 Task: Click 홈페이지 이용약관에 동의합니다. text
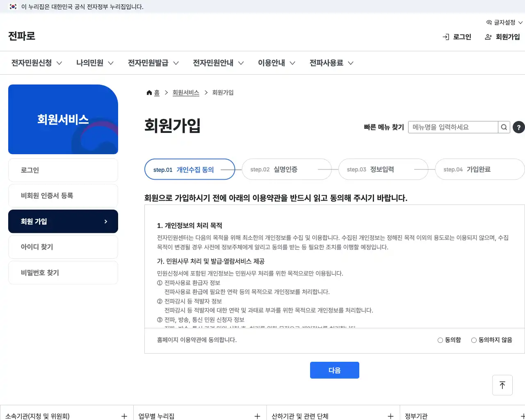[x=197, y=340]
